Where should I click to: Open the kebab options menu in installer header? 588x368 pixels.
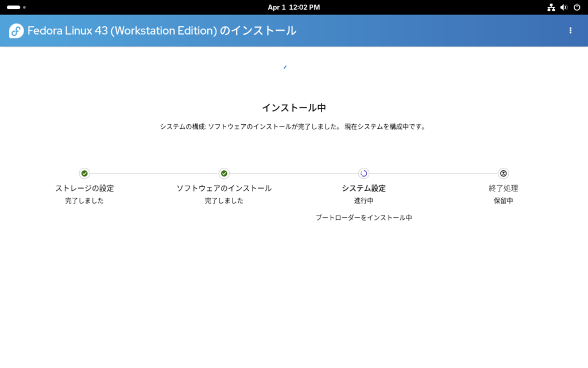click(570, 30)
